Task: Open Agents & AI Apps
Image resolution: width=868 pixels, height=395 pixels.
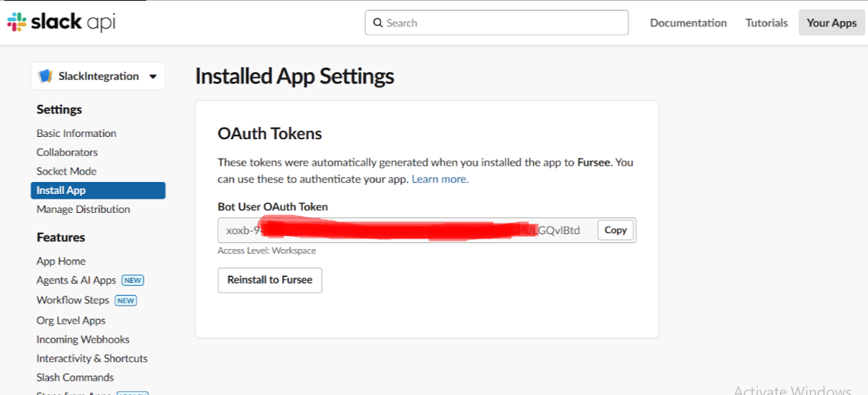Action: 77,280
